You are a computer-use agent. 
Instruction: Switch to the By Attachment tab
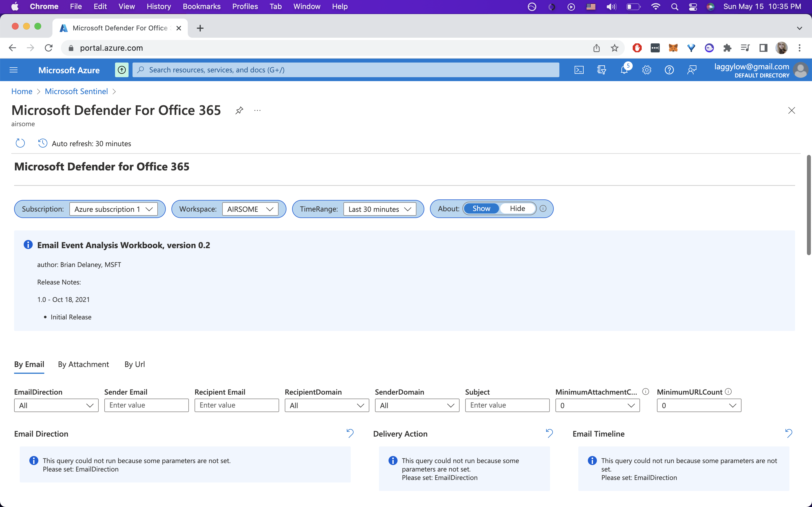83,364
